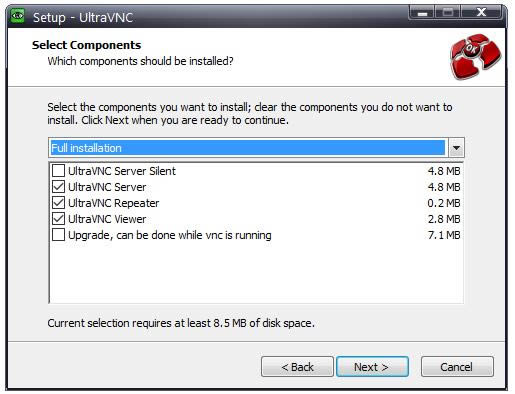Viewport: 515px width, 394px height.
Task: Enable UltraVNC Server Silent checkbox
Action: click(58, 171)
